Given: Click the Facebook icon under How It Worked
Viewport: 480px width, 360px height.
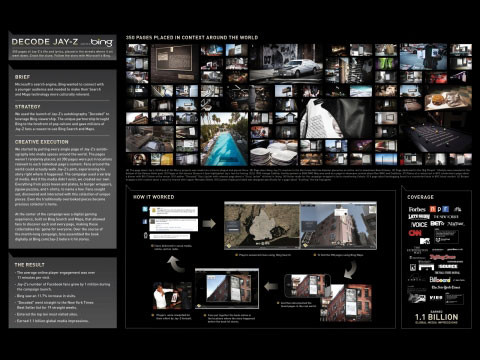Looking at the screenshot, I should [145, 222].
